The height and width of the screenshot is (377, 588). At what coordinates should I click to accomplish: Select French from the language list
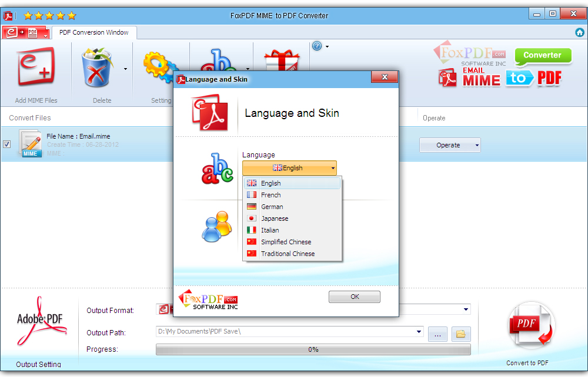point(292,195)
